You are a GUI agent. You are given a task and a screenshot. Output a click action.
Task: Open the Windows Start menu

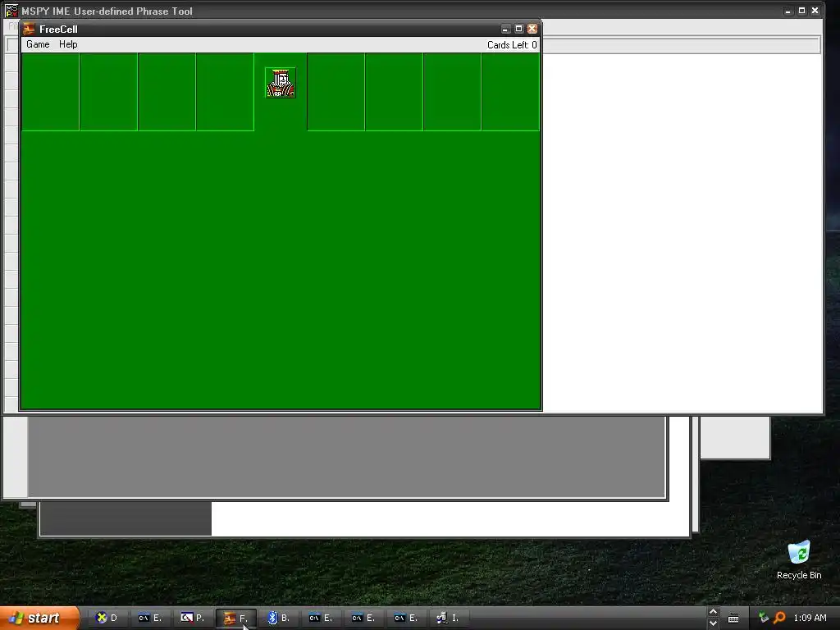39,619
